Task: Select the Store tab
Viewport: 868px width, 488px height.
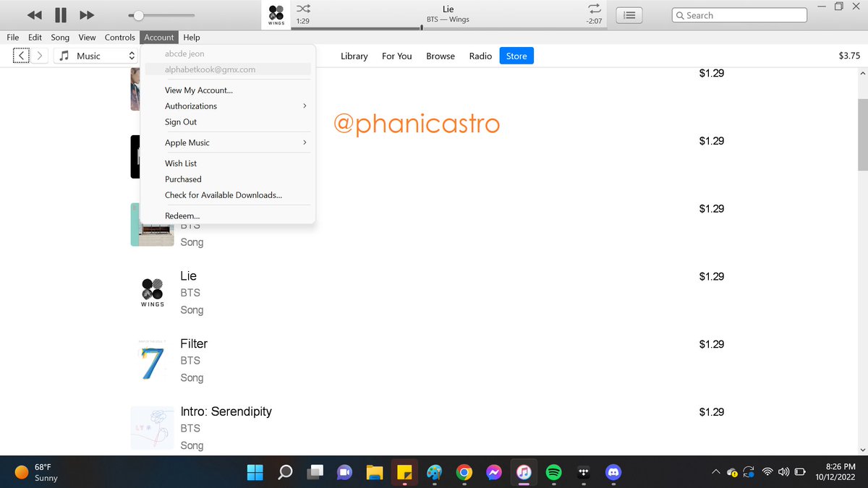Action: coord(516,56)
